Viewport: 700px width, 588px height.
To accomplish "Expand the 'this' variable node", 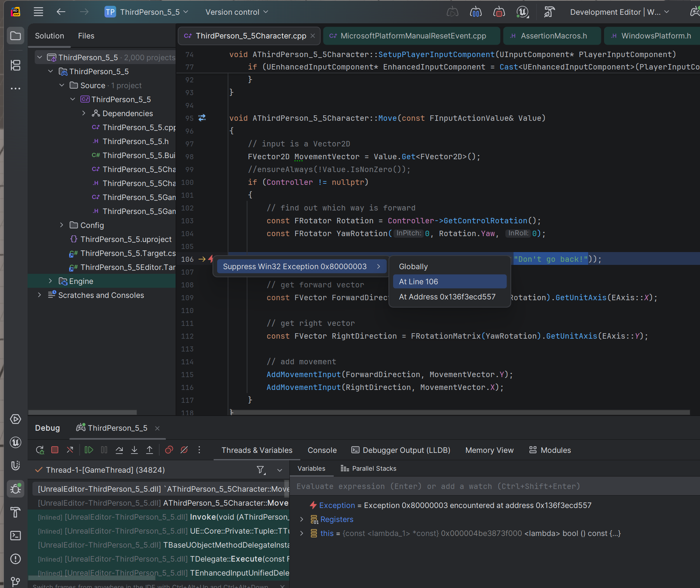I will (302, 533).
